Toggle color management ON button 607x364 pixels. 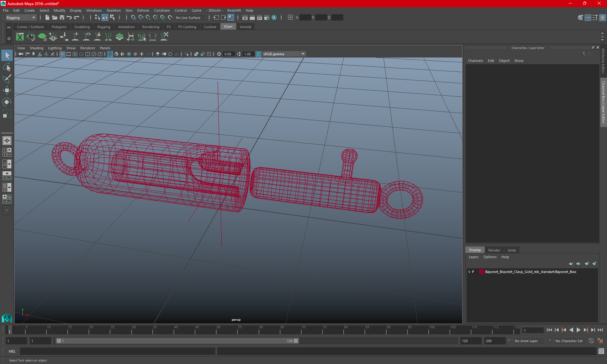pyautogui.click(x=258, y=54)
